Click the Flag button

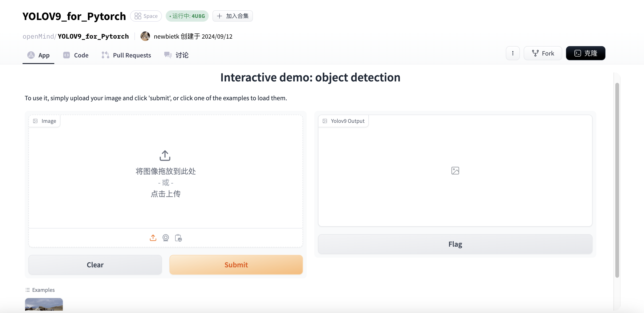(455, 244)
